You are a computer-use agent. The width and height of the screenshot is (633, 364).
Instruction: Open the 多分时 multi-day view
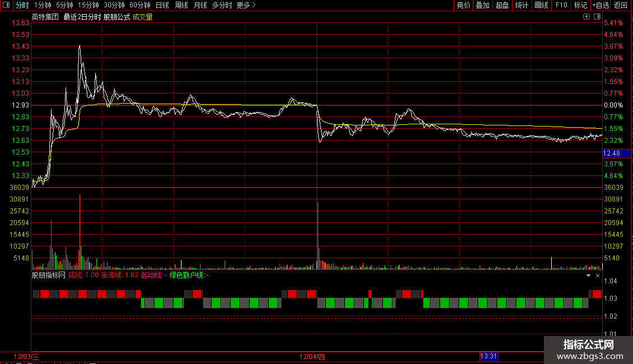[222, 5]
